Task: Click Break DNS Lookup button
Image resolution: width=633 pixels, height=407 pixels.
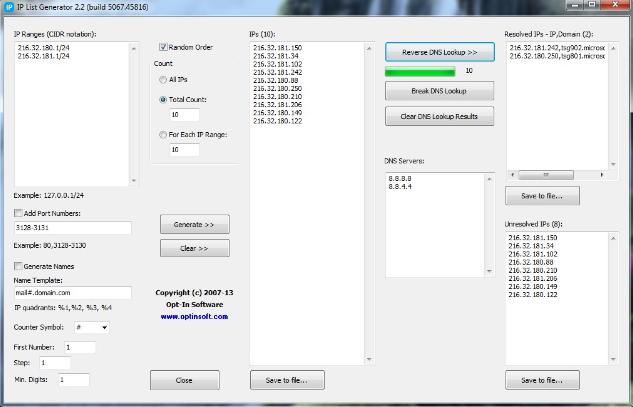Action: pyautogui.click(x=439, y=91)
